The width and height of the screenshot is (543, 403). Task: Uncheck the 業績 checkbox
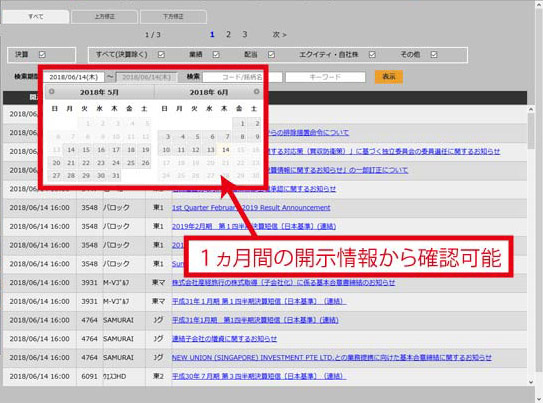pos(216,55)
